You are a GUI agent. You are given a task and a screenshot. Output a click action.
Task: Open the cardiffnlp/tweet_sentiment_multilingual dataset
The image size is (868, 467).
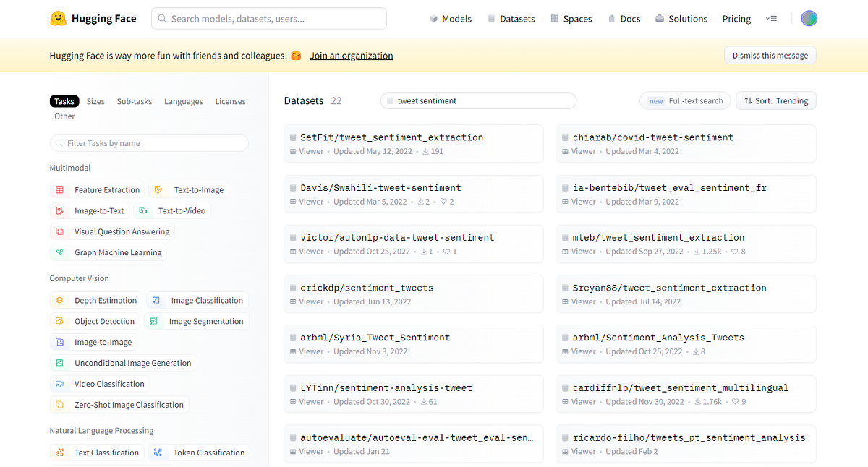click(x=680, y=388)
